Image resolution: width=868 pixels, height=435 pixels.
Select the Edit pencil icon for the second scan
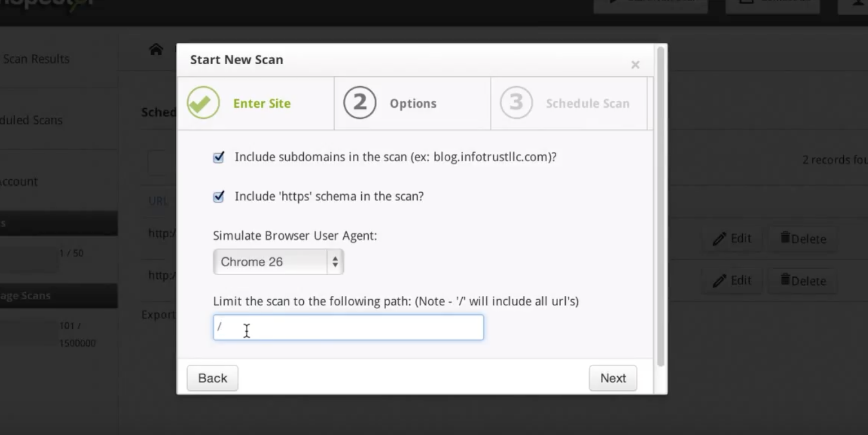coord(720,281)
